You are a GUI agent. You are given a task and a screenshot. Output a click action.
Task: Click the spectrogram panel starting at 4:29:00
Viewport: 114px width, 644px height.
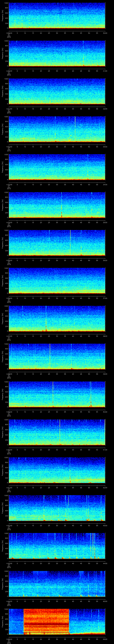(57, 16)
